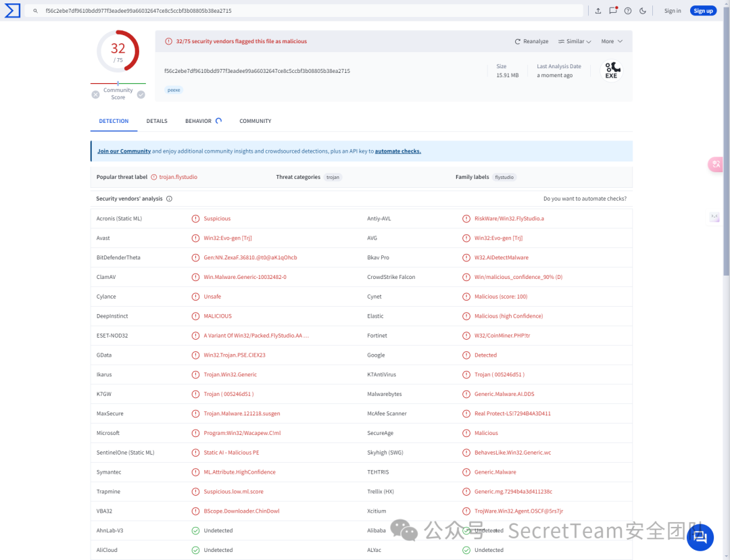
Task: Click the flystudio family label tag
Action: pos(504,177)
